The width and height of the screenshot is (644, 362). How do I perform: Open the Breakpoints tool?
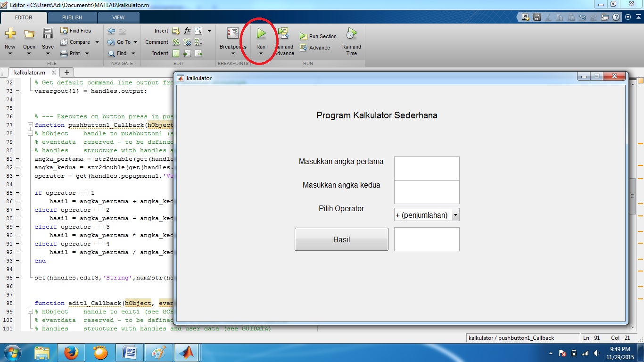[x=233, y=33]
